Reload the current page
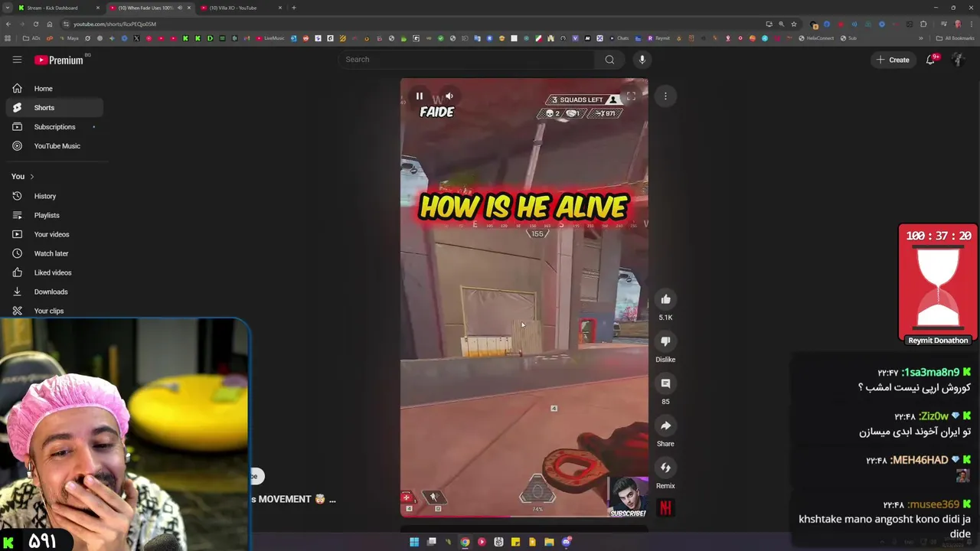This screenshot has height=551, width=980. (36, 24)
